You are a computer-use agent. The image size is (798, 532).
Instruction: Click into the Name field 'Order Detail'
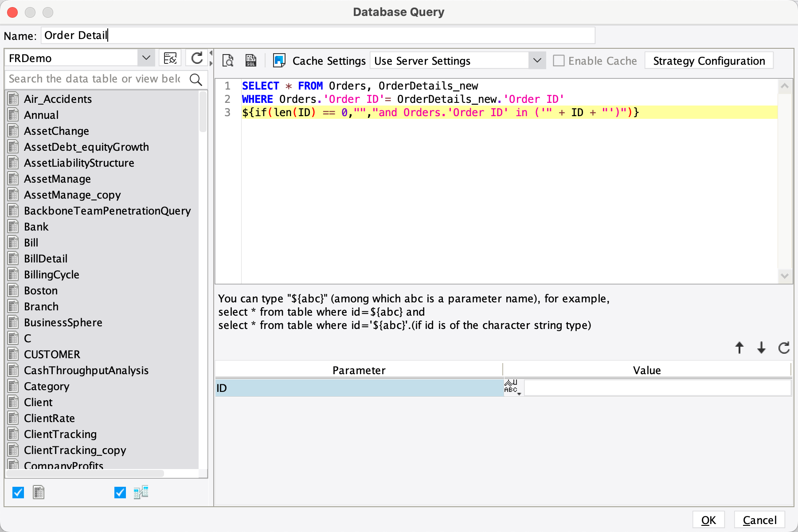coord(318,35)
